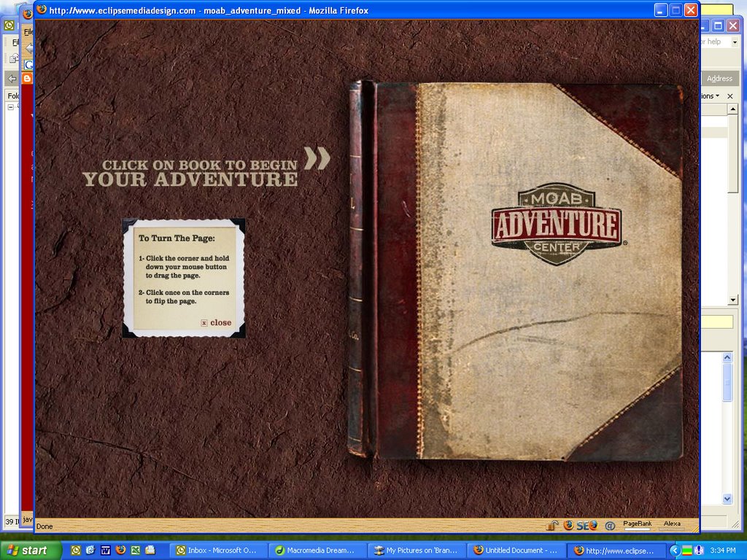Launch Outlook from the Quick Launch bar
Image resolution: width=747 pixels, height=560 pixels.
pyautogui.click(x=76, y=551)
